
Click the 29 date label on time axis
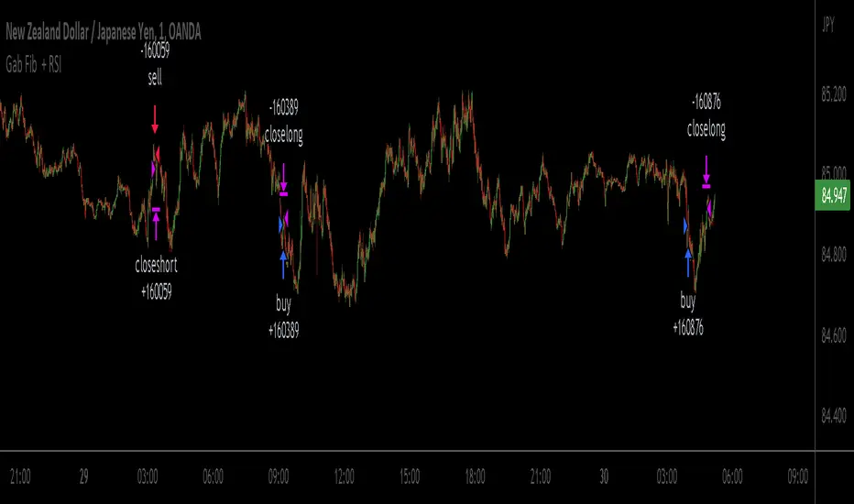[x=84, y=477]
